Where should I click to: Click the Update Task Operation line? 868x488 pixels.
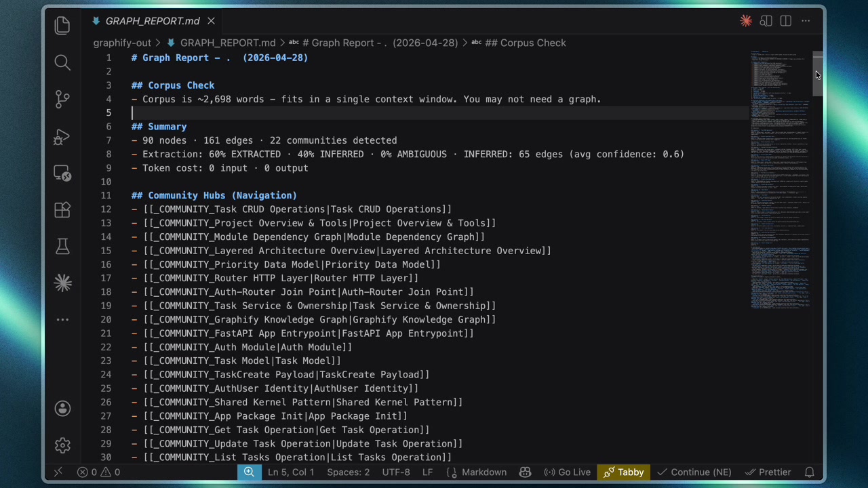297,443
